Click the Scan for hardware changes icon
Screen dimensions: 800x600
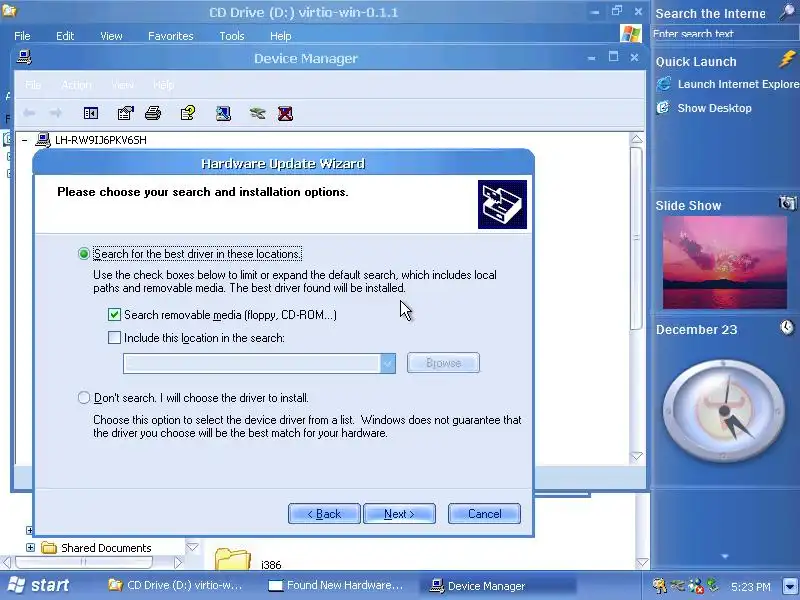(x=223, y=113)
